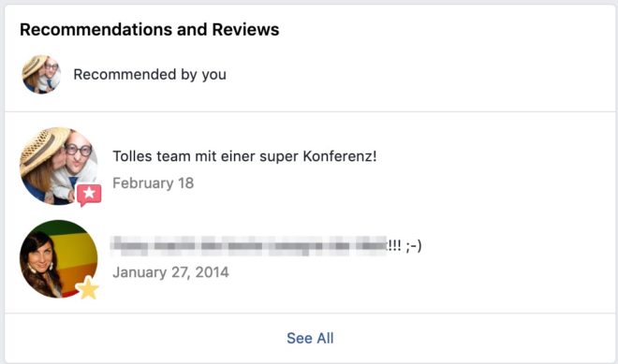Click See All reviews link
The width and height of the screenshot is (618, 364).
pos(310,338)
